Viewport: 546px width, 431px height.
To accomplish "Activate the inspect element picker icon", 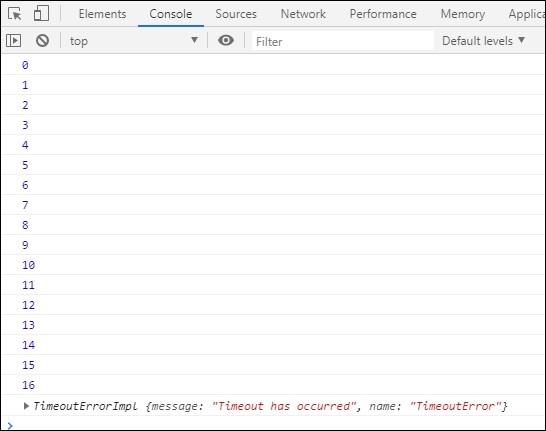I will [x=15, y=14].
